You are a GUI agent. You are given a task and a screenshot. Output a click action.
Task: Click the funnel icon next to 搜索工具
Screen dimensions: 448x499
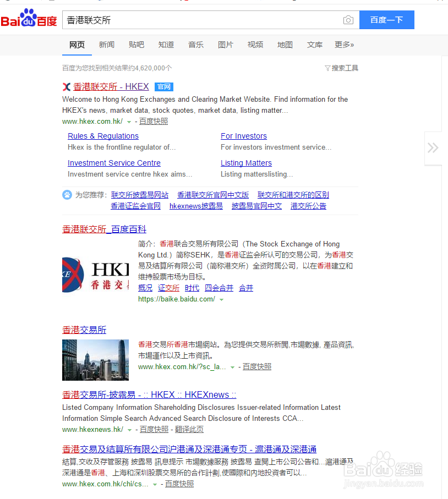327,67
